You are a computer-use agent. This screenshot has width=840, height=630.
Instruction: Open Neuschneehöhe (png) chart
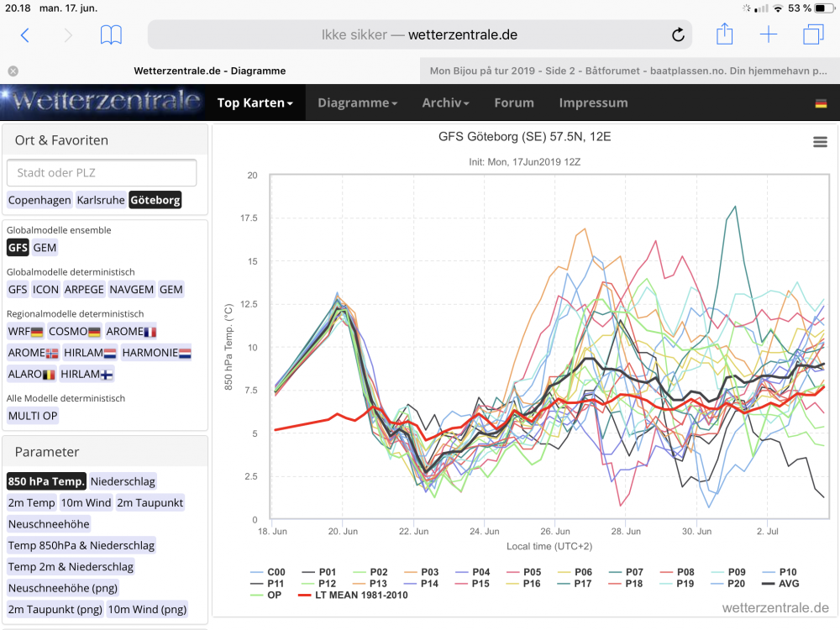pos(63,588)
